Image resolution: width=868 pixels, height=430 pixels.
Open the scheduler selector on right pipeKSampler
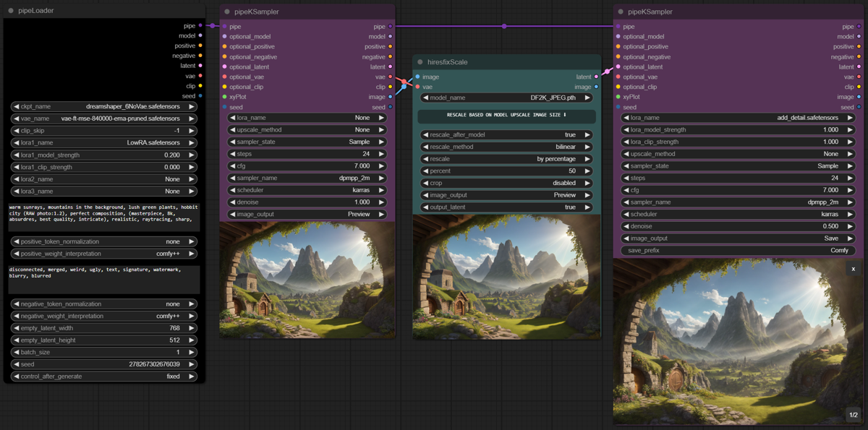(x=738, y=214)
